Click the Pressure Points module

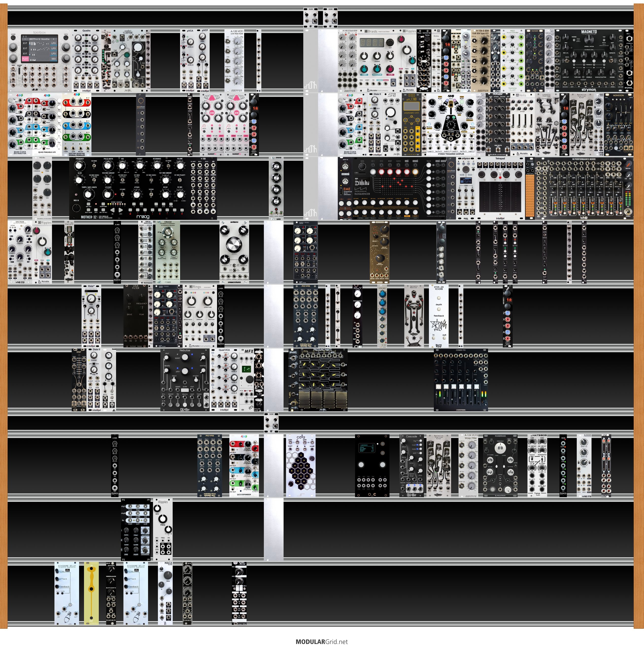[323, 380]
